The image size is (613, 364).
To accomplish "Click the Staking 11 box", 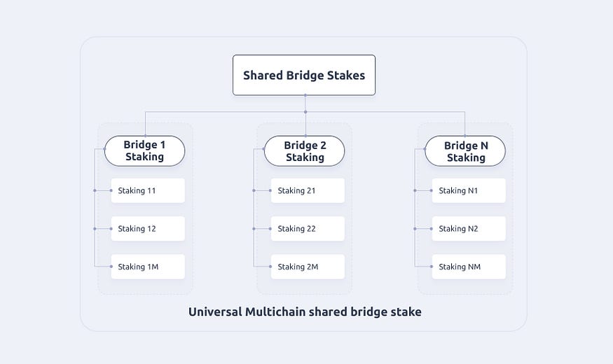I will click(x=148, y=190).
